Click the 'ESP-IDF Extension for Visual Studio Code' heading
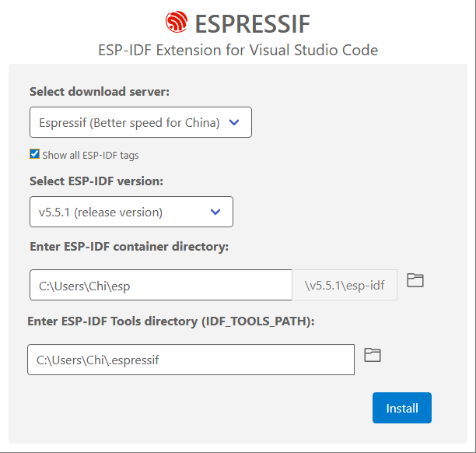The height and width of the screenshot is (453, 476). 238,50
